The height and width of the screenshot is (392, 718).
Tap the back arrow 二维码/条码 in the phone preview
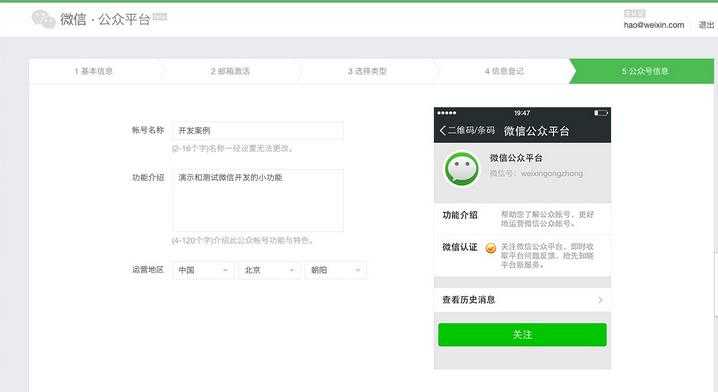467,131
